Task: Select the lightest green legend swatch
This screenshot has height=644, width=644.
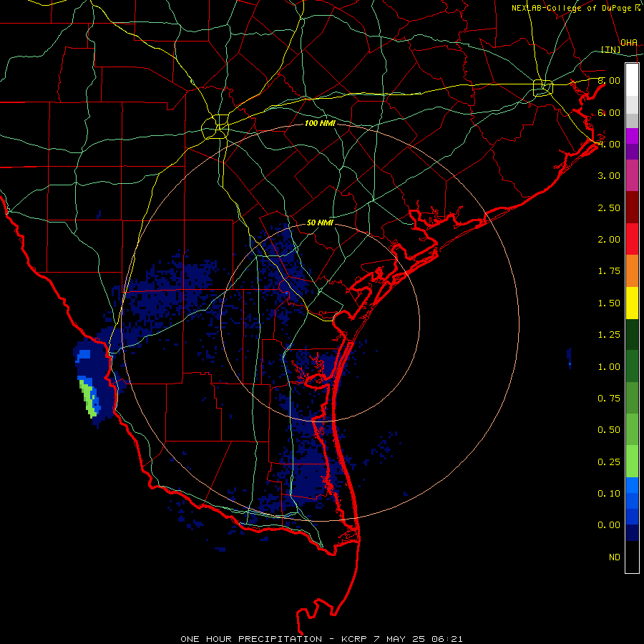Action: tap(632, 462)
